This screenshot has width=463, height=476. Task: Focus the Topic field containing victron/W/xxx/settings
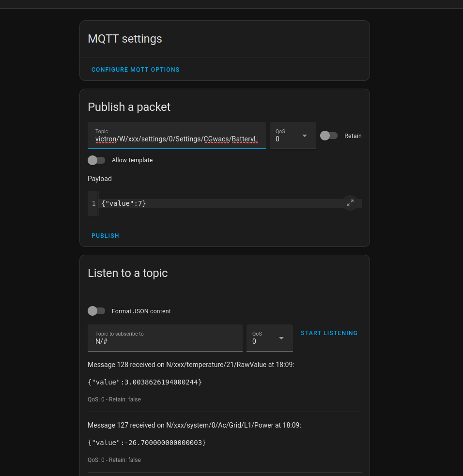click(x=176, y=139)
